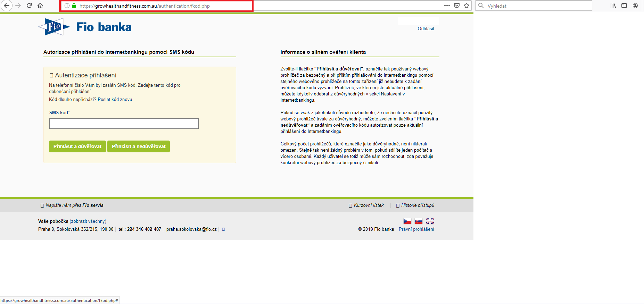Image resolution: width=644 pixels, height=304 pixels.
Task: Click Informace o silném ověření klienta heading
Action: coord(323,52)
